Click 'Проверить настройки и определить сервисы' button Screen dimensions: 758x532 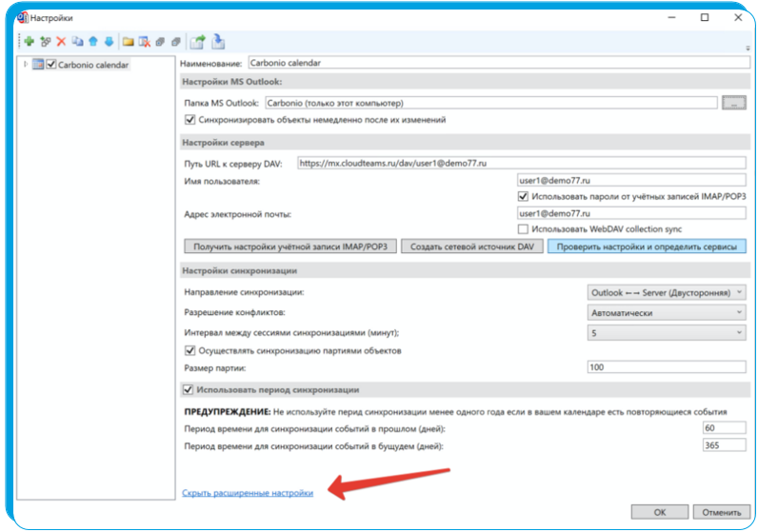(x=647, y=246)
